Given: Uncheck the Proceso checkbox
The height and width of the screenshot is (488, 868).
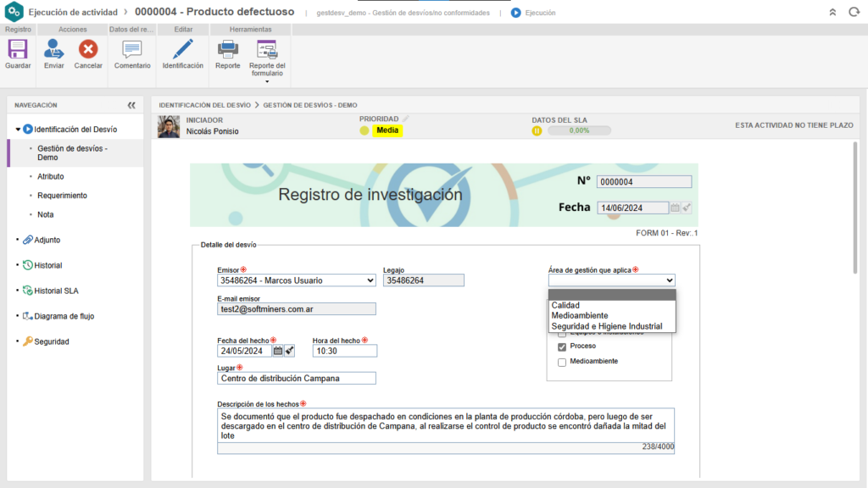Looking at the screenshot, I should (x=562, y=347).
